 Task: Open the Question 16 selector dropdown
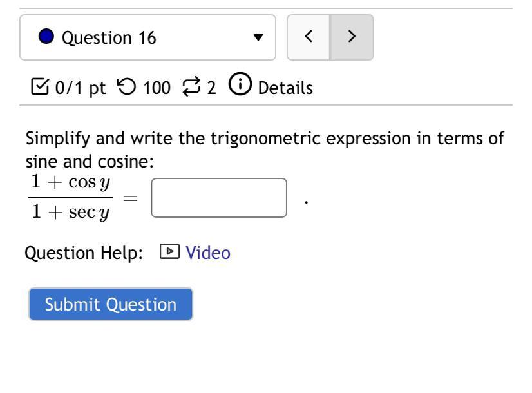147,38
